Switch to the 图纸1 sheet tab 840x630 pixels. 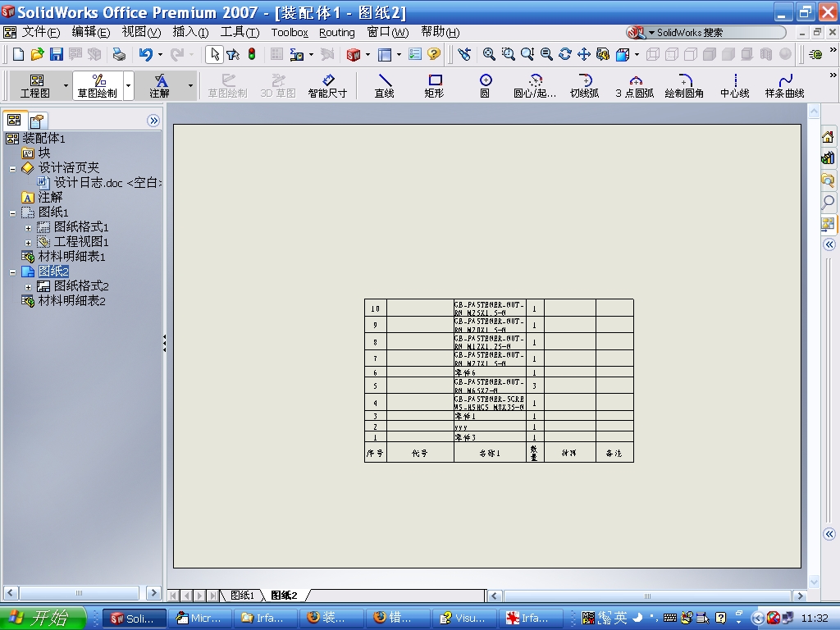click(x=242, y=596)
